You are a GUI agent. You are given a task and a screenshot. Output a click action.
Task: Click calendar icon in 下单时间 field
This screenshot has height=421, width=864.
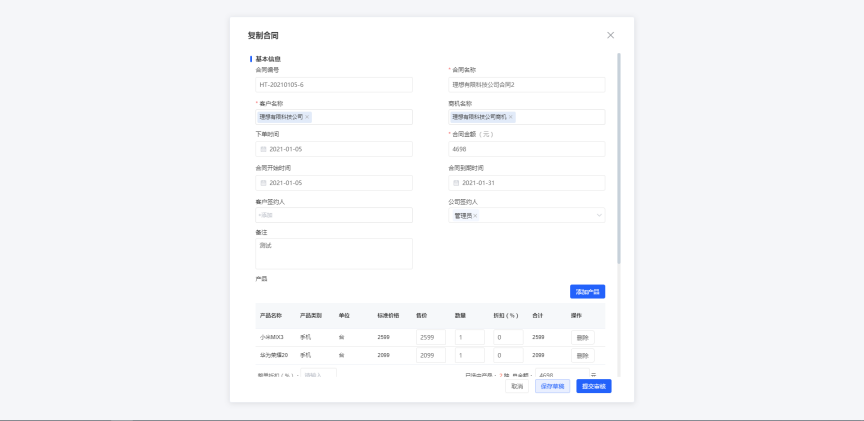pos(263,149)
